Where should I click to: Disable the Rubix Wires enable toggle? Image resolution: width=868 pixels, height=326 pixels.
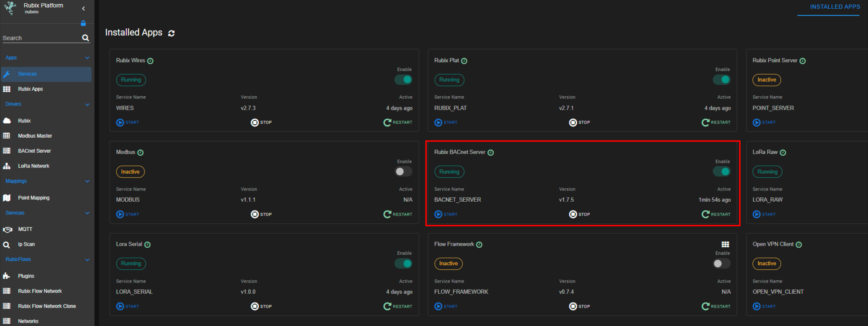pos(403,80)
